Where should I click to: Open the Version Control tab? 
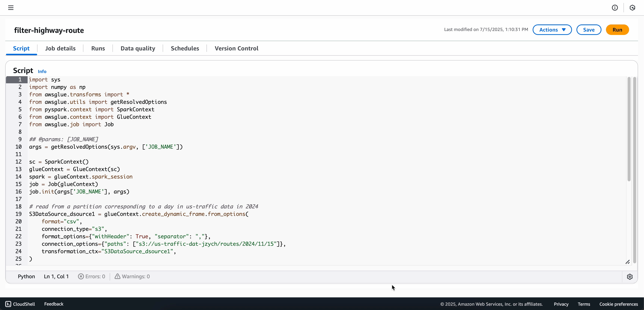coord(236,48)
